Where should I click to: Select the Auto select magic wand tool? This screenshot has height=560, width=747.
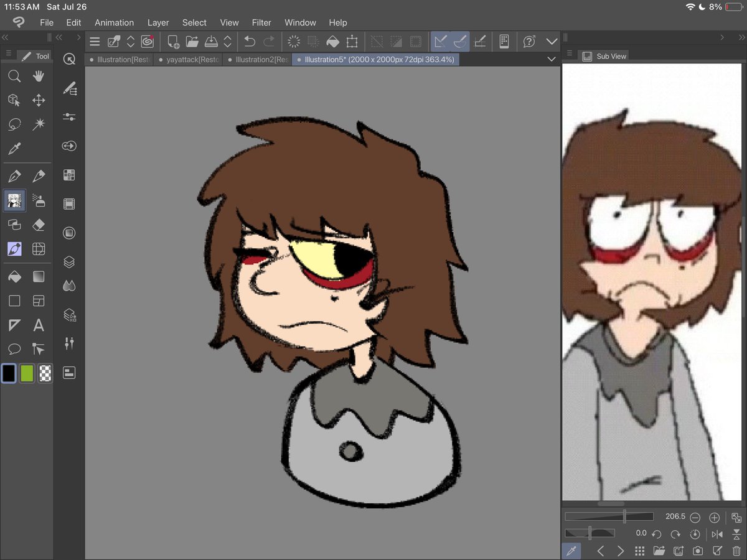(x=39, y=124)
